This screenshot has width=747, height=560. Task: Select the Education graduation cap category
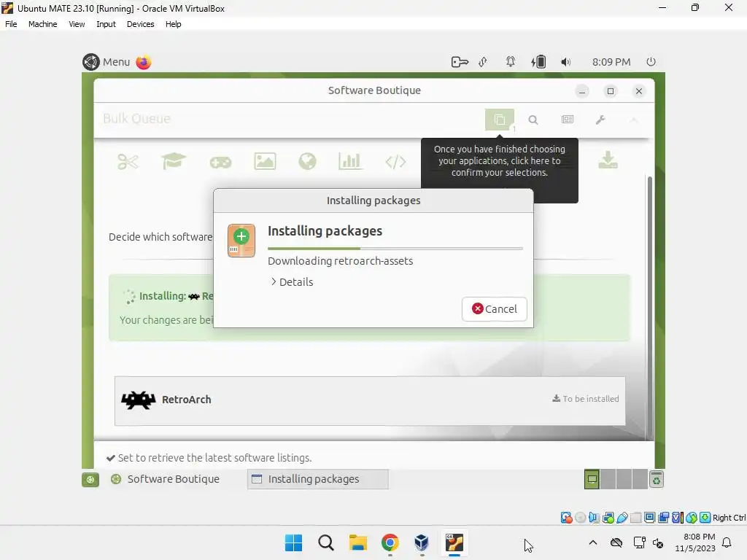(174, 161)
